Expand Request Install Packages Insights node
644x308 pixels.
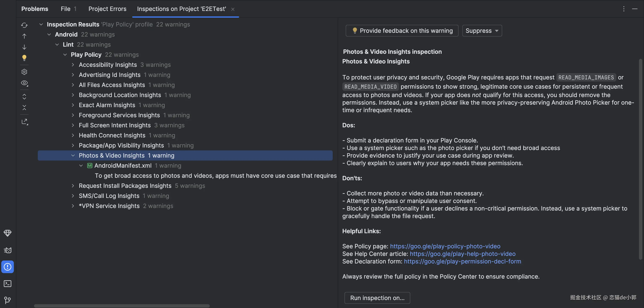[x=73, y=186]
